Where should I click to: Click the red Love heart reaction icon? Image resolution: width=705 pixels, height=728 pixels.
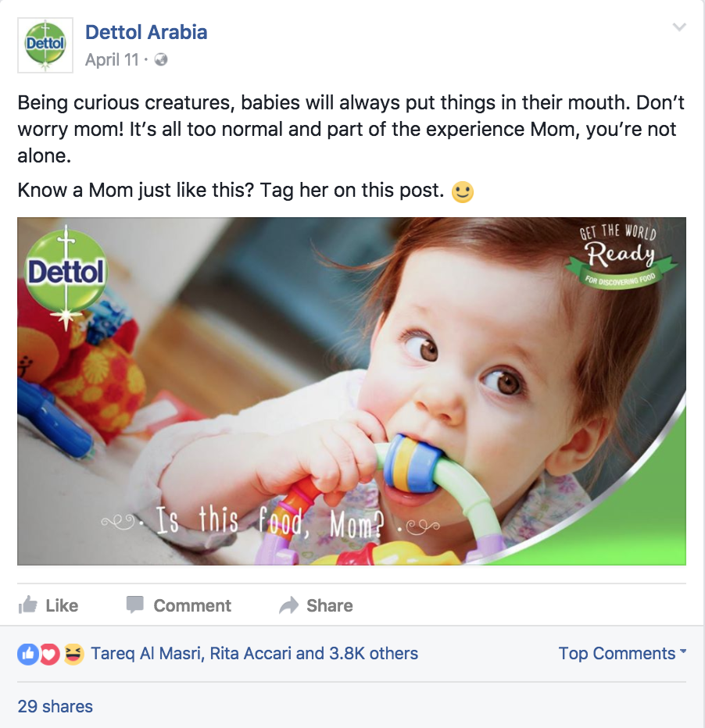pyautogui.click(x=50, y=654)
